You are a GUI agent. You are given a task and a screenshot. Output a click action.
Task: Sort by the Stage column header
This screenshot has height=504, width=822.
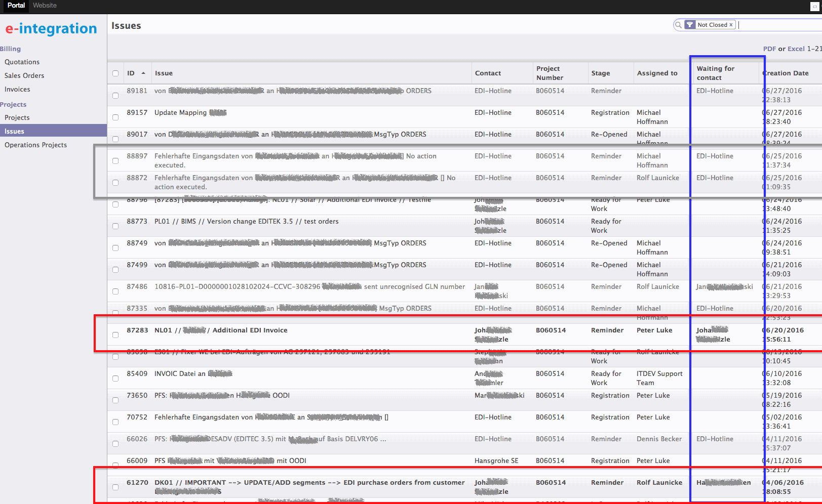600,73
